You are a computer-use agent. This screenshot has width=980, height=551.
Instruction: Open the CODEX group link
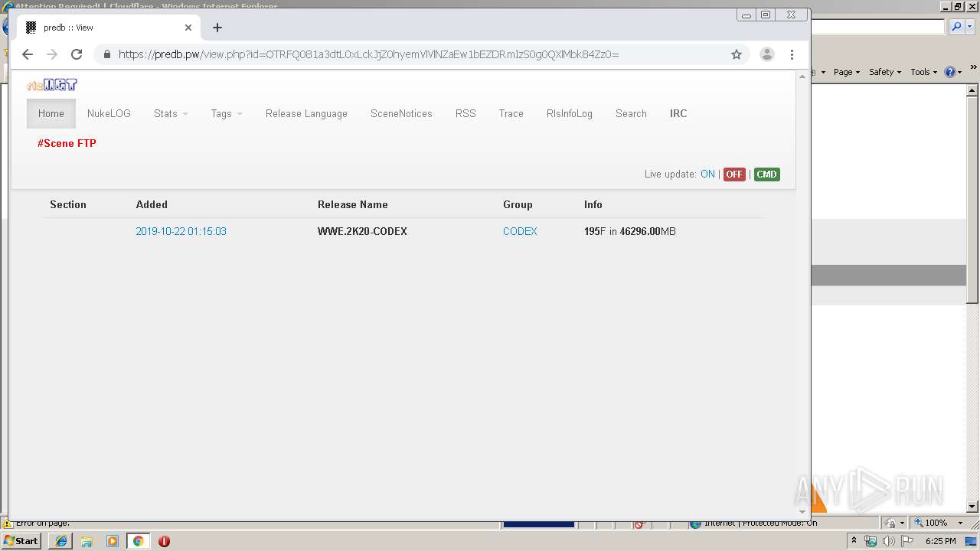(520, 231)
